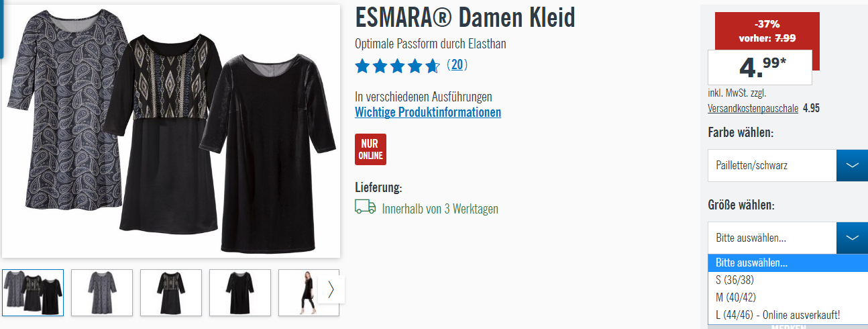Click the main product image of dresses

[x=171, y=132]
